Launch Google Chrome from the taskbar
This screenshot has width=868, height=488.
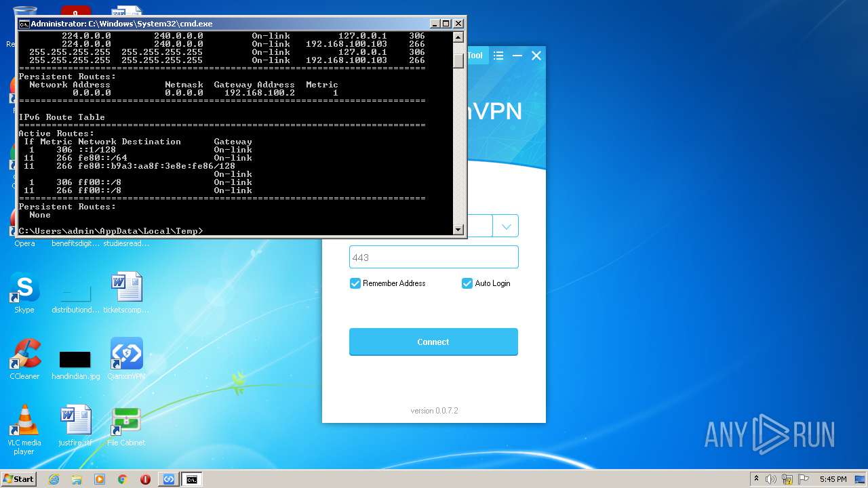[123, 479]
